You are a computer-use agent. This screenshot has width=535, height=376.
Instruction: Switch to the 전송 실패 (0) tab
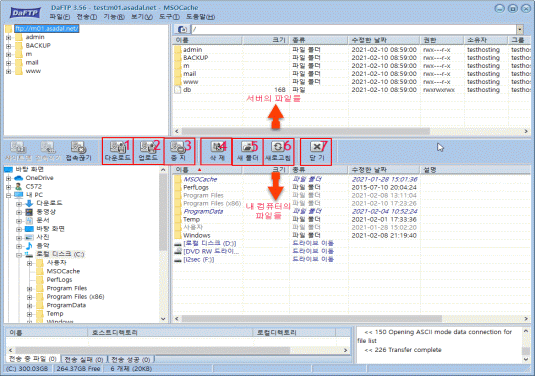point(84,359)
